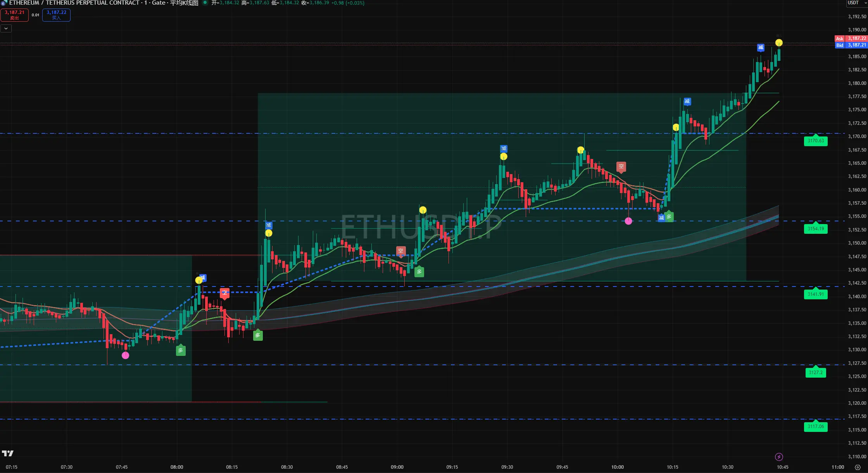Click the 3,187.21 卖出 sell button

pyautogui.click(x=14, y=15)
